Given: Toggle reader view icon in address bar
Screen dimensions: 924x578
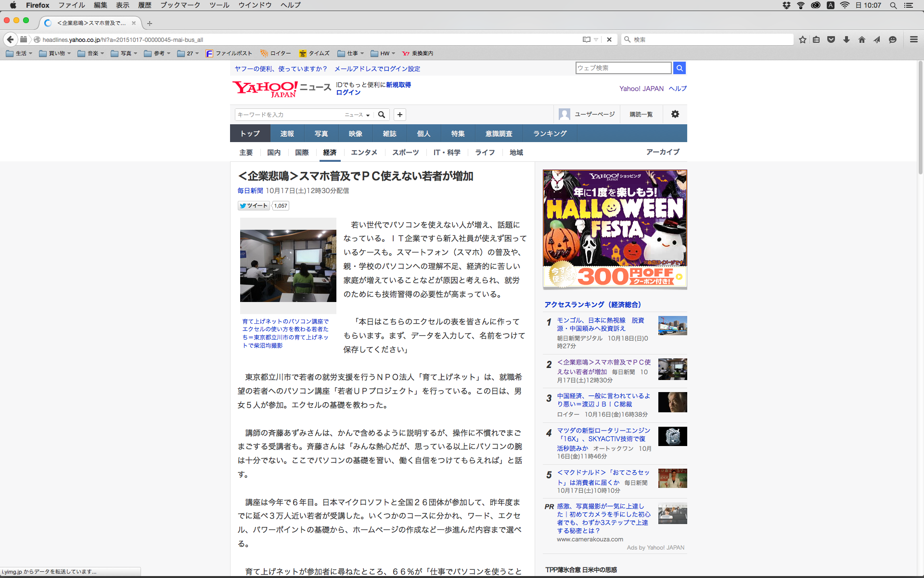Looking at the screenshot, I should click(x=586, y=39).
